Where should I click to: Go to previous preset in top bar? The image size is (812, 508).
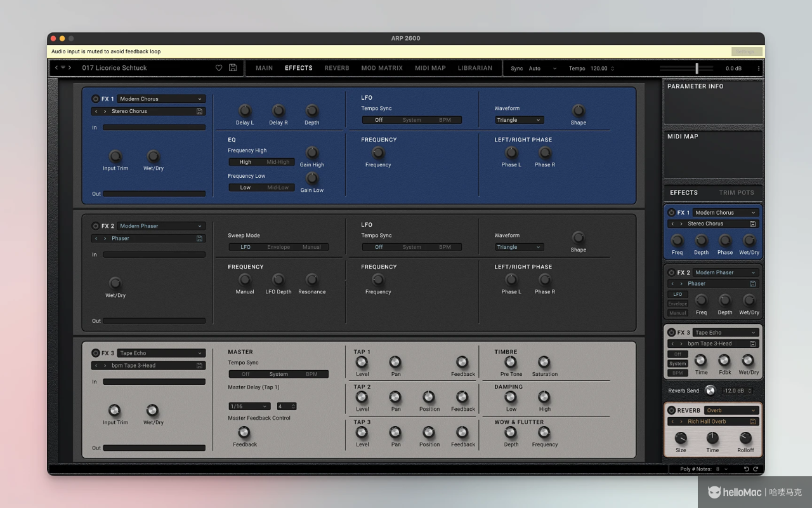tap(56, 68)
